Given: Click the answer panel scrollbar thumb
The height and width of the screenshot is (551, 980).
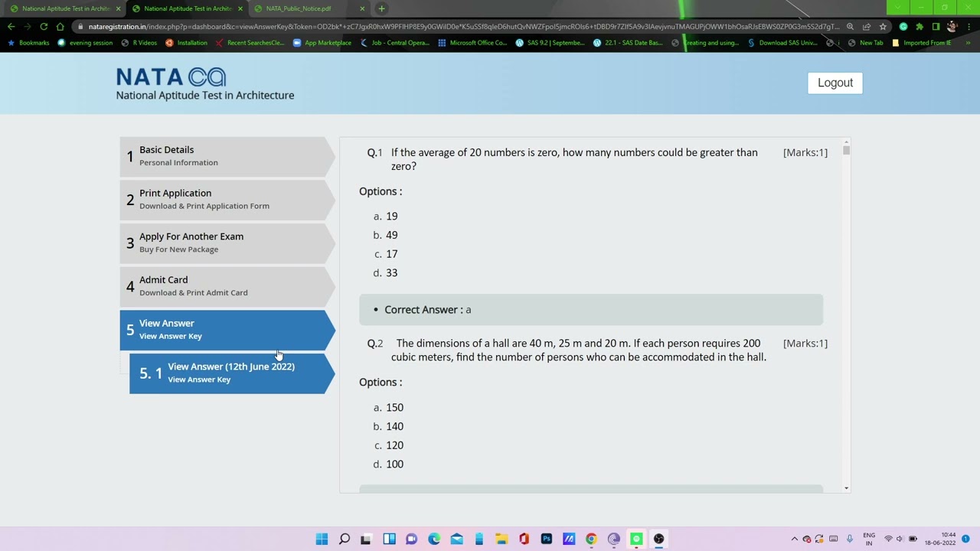Looking at the screenshot, I should [x=846, y=151].
